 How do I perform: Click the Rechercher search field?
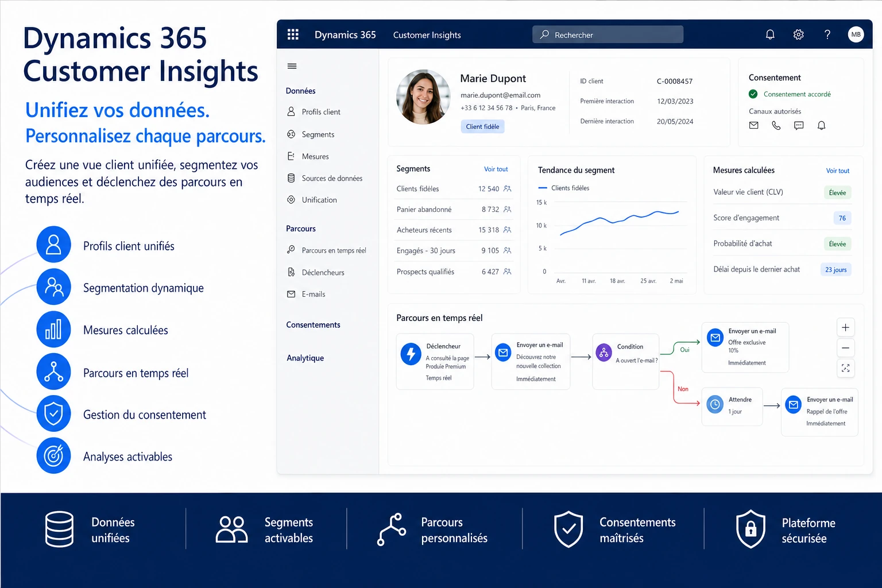[608, 34]
